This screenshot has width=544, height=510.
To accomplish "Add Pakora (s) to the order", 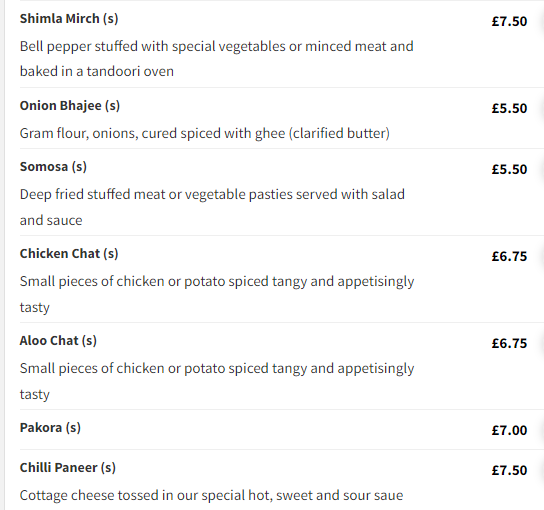I will pyautogui.click(x=50, y=428).
